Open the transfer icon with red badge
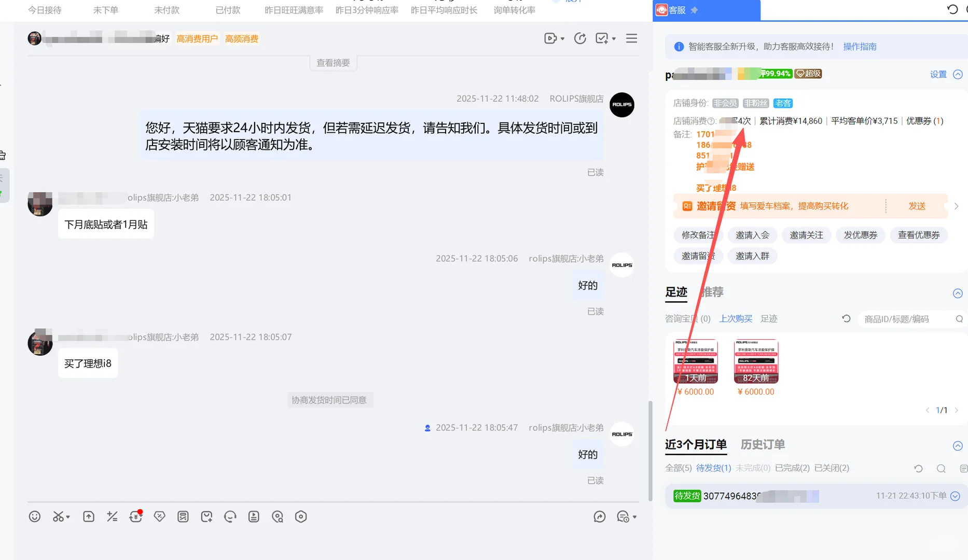968x560 pixels. [x=136, y=516]
